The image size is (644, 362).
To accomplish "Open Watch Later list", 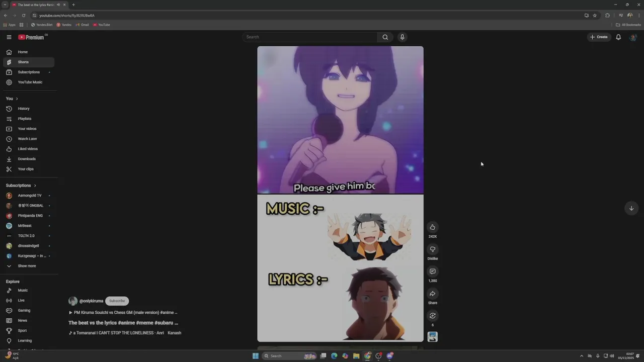I will [x=29, y=139].
